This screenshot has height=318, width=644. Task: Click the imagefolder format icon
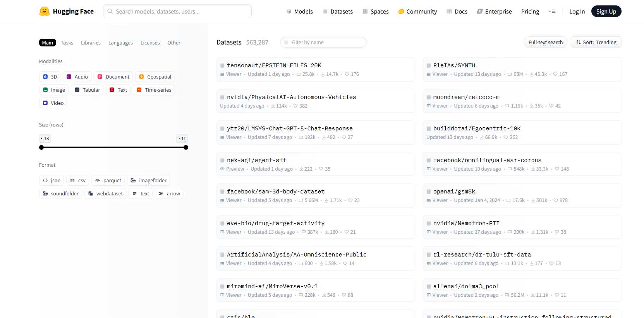click(x=133, y=180)
